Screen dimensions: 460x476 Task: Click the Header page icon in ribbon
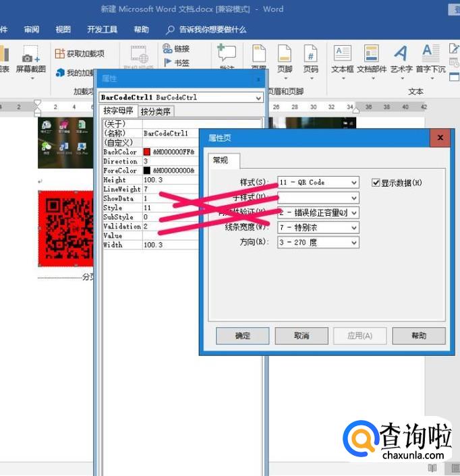coord(259,54)
